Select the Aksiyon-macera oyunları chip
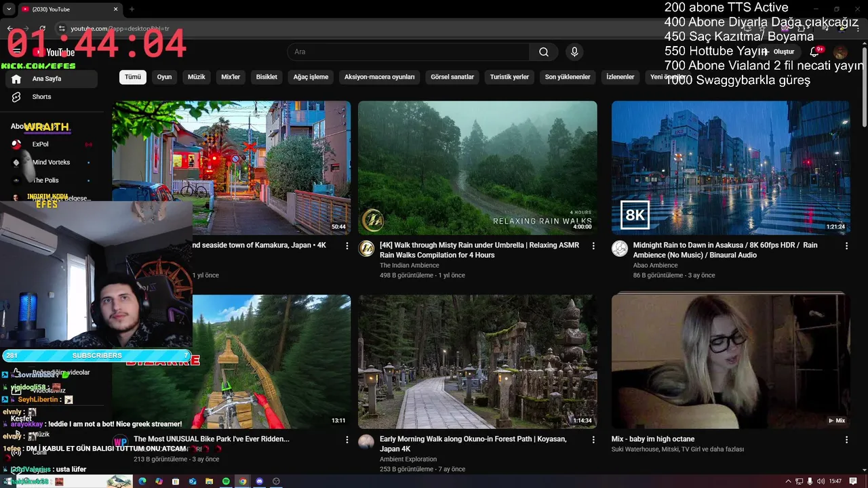 379,77
